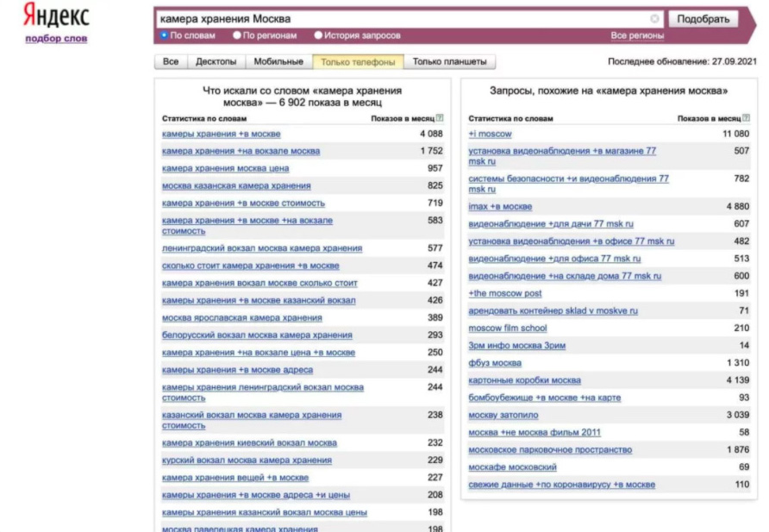
Task: Switch to the «Десктопы» tab
Action: pyautogui.click(x=216, y=62)
